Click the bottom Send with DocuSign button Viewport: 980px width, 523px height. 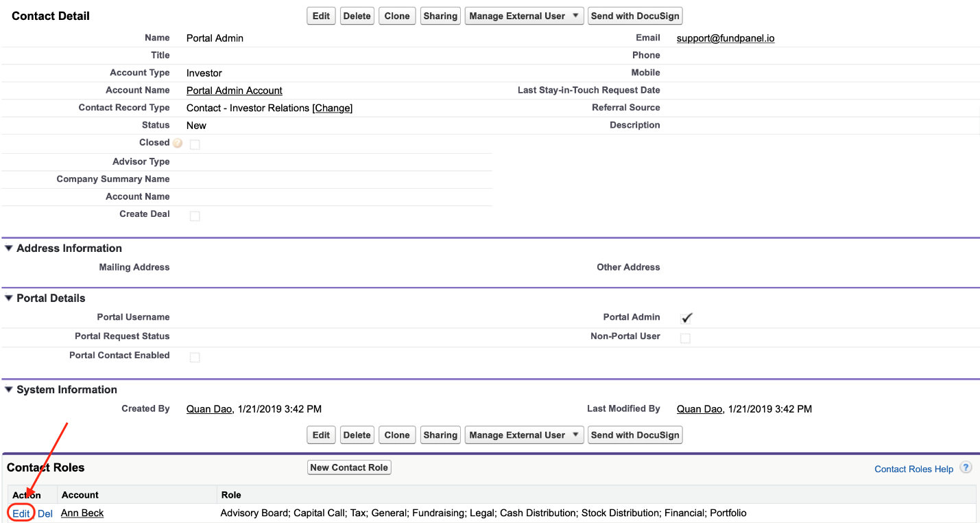635,435
